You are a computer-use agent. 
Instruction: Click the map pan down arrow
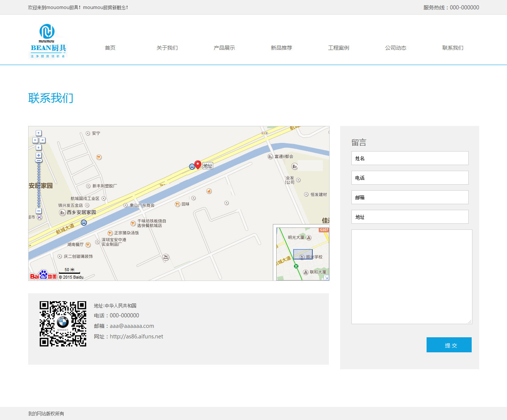pos(39,147)
